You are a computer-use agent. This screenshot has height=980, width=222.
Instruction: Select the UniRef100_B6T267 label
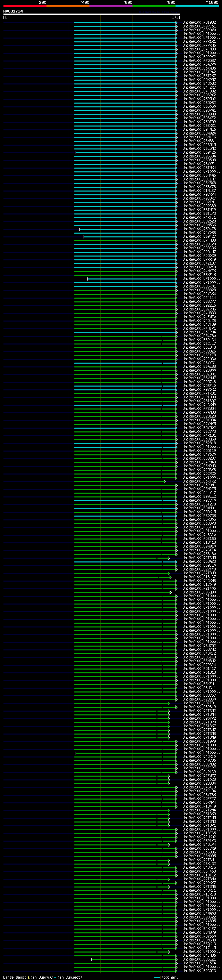[199, 76]
